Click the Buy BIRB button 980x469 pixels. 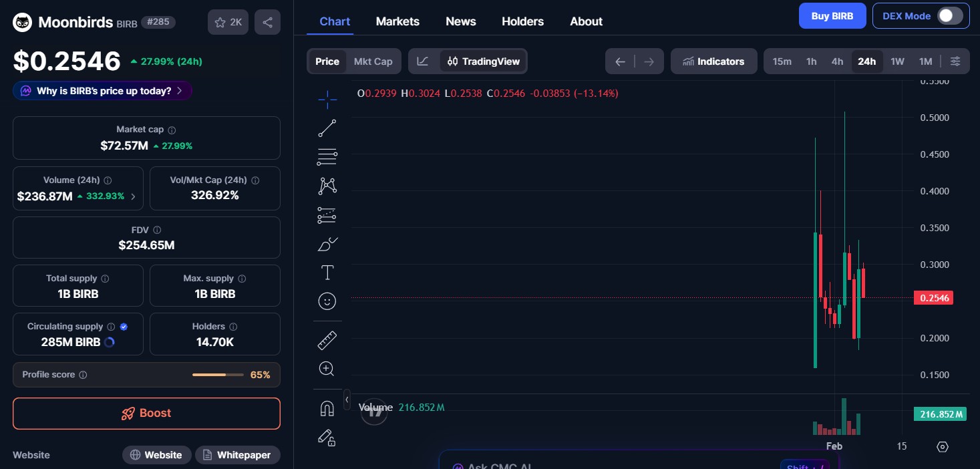tap(832, 15)
